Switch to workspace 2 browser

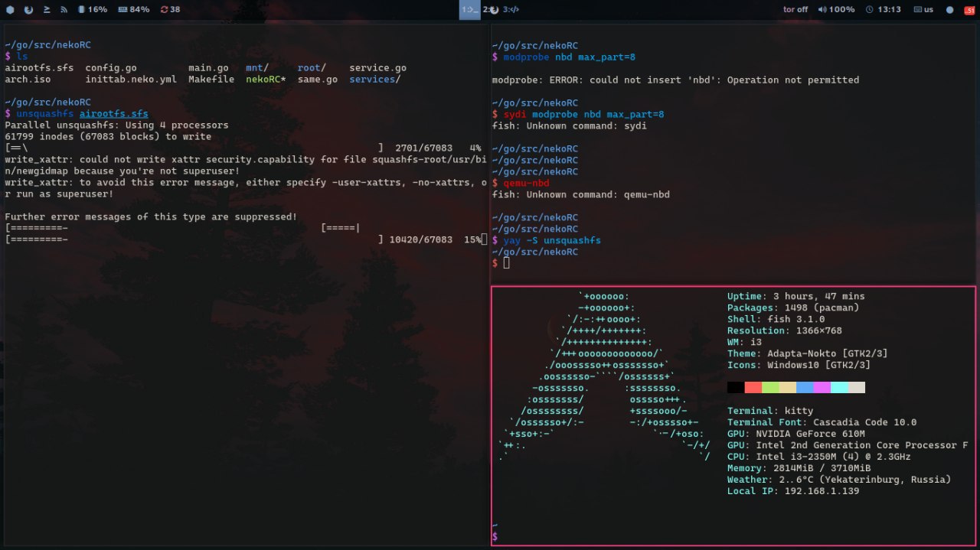click(491, 10)
